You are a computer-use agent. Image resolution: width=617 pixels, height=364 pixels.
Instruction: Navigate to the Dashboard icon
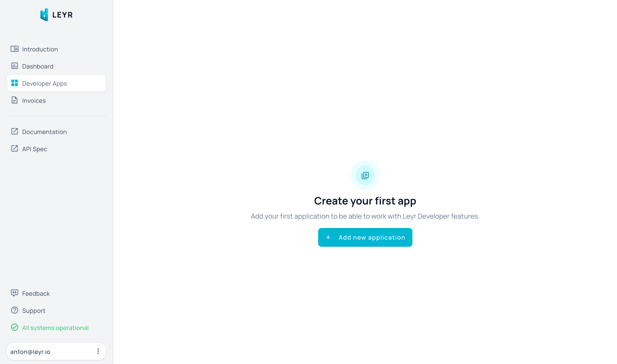click(x=14, y=66)
